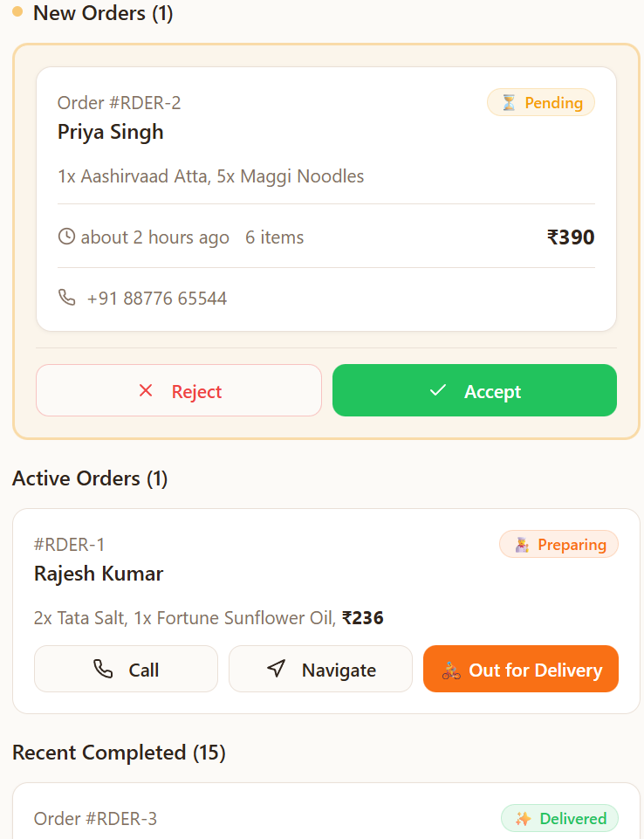Click the red X icon on Reject
Image resolution: width=644 pixels, height=839 pixels.
[x=146, y=390]
